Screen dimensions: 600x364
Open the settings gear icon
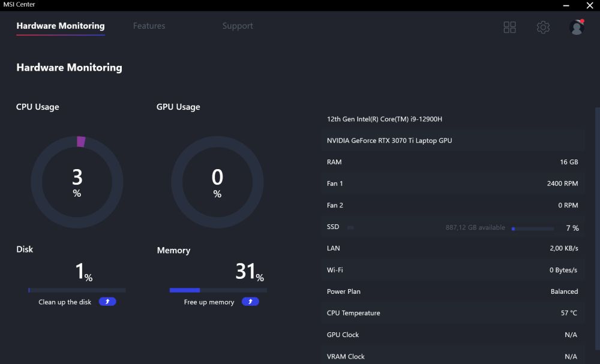(543, 27)
